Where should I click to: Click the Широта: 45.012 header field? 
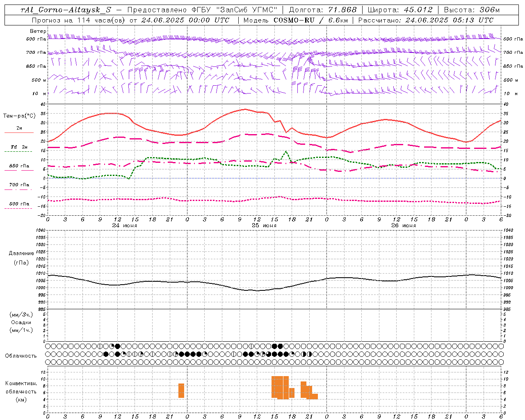400,10
